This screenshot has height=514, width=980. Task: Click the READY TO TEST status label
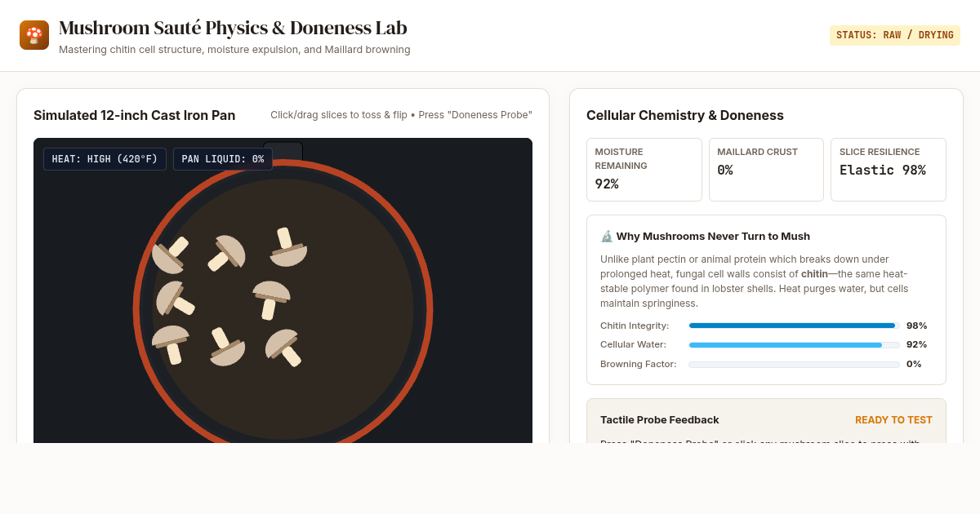[893, 420]
